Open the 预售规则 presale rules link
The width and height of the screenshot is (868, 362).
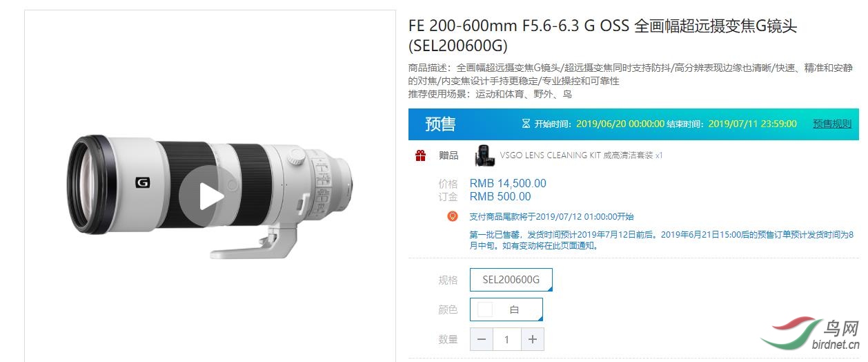[831, 124]
